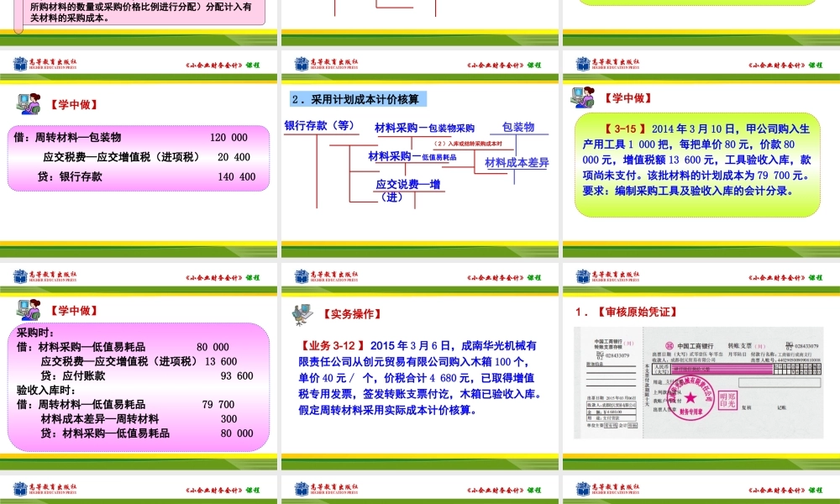Click the ICBC bank logo on the transfer check

(x=669, y=345)
